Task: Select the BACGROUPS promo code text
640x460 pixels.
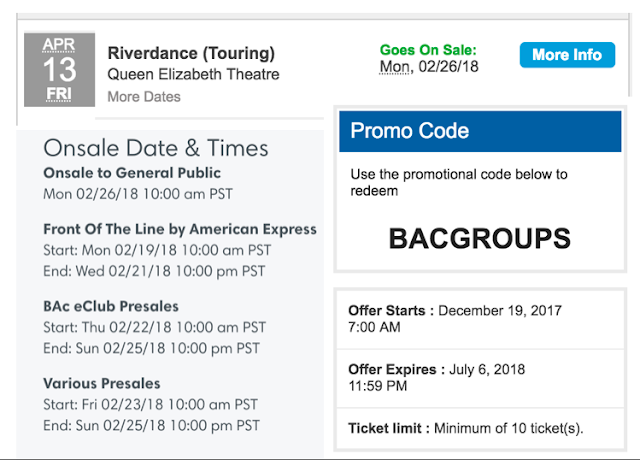Action: (x=479, y=239)
